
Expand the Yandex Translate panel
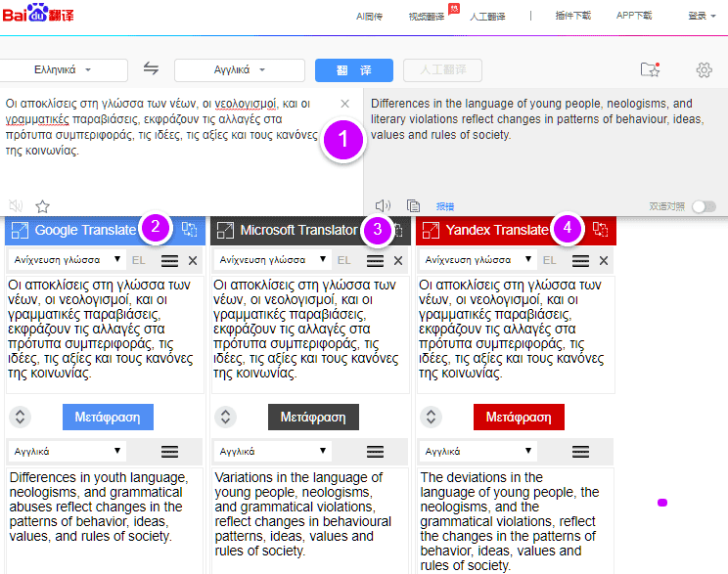431,230
